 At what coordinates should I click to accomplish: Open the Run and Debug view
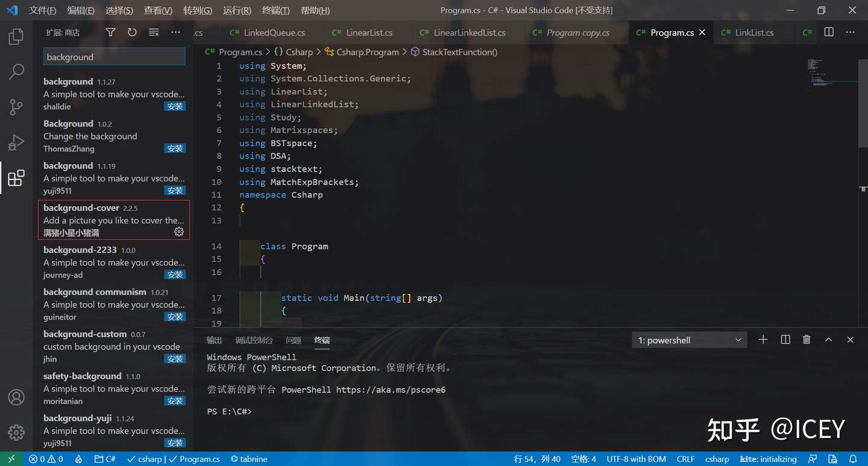(16, 142)
